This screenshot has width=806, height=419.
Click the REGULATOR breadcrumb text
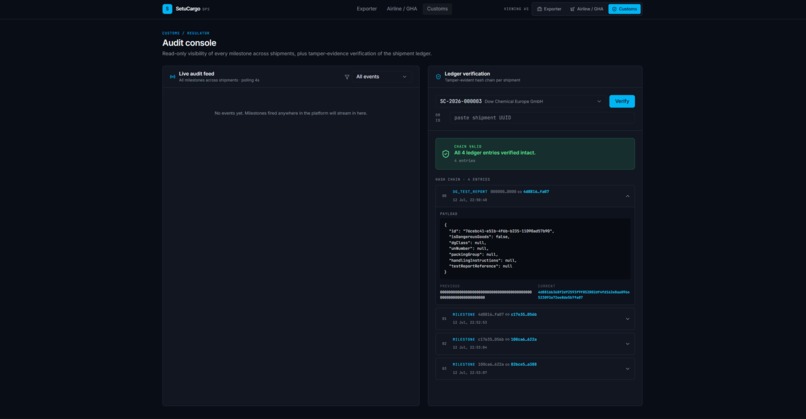[198, 33]
